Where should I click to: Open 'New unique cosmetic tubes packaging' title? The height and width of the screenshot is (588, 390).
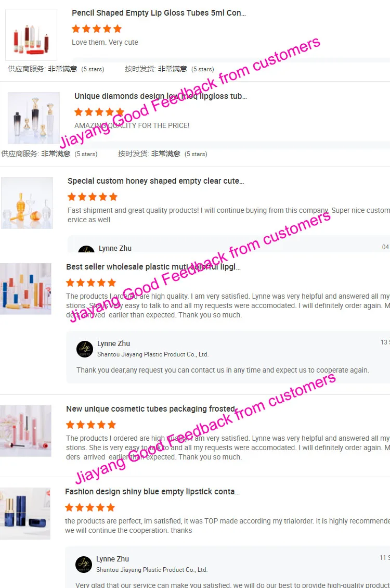coord(151,409)
